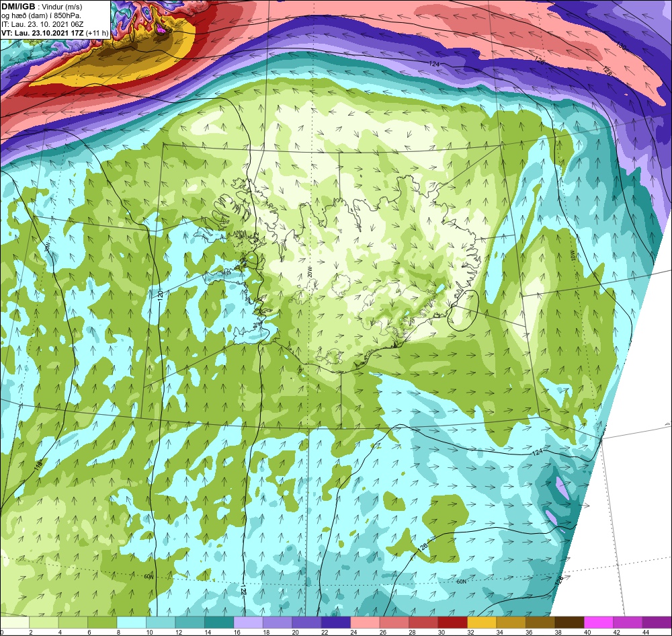The width and height of the screenshot is (672, 636).
Task: Click the green 4–6 m/s legend swatch
Action: (x=73, y=623)
